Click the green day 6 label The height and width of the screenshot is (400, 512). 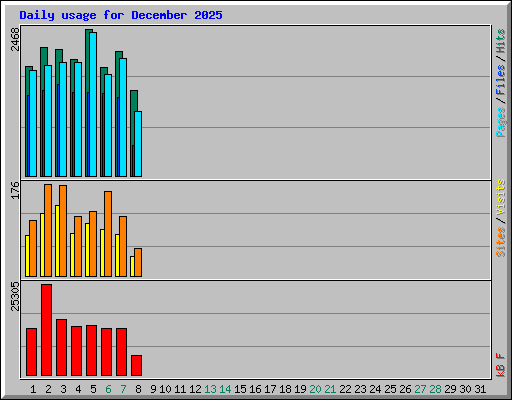pyautogui.click(x=108, y=389)
